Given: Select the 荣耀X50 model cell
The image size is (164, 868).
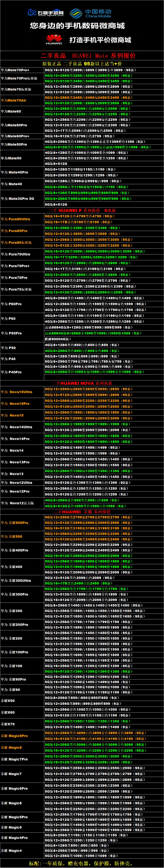Looking at the screenshot, I should coord(22,701).
